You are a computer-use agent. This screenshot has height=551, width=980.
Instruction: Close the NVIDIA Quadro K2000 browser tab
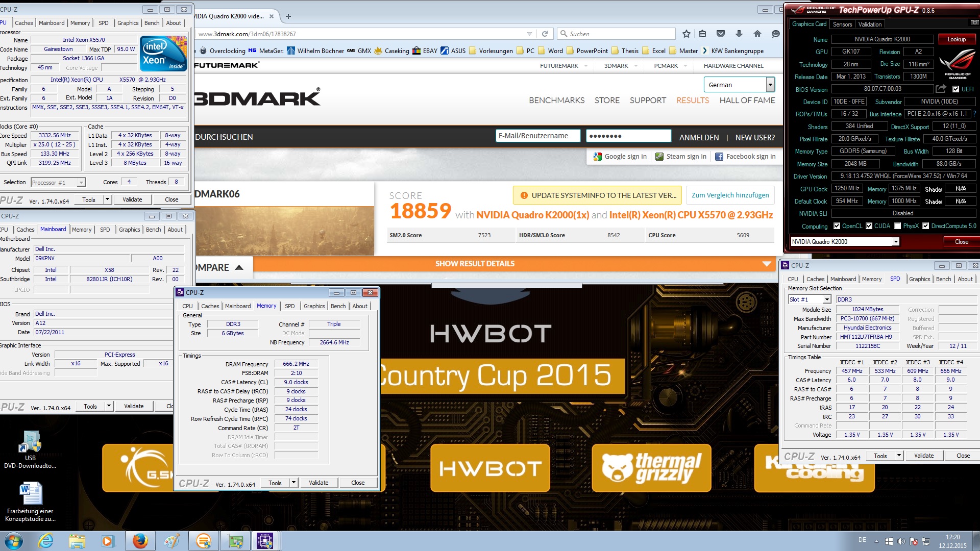pos(272,16)
